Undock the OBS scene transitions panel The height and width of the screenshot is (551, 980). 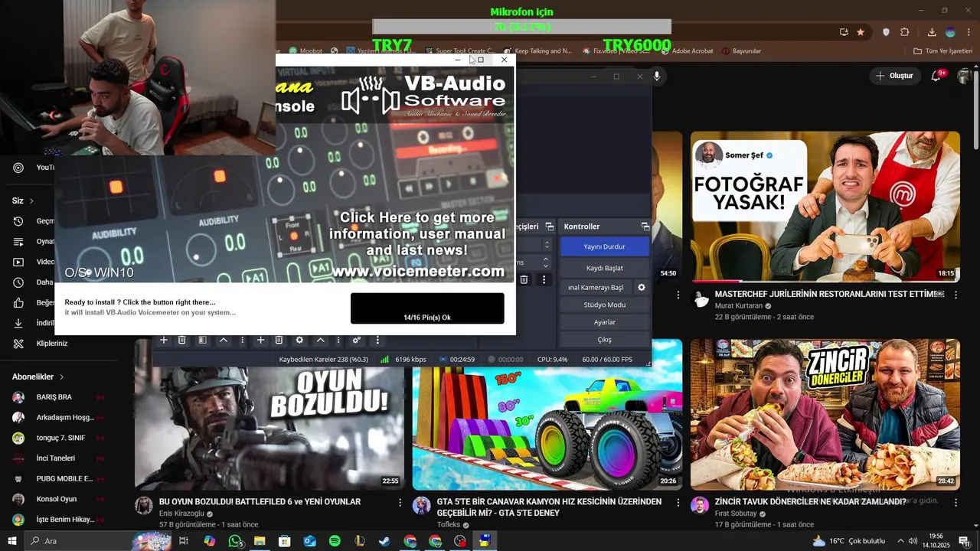click(549, 227)
